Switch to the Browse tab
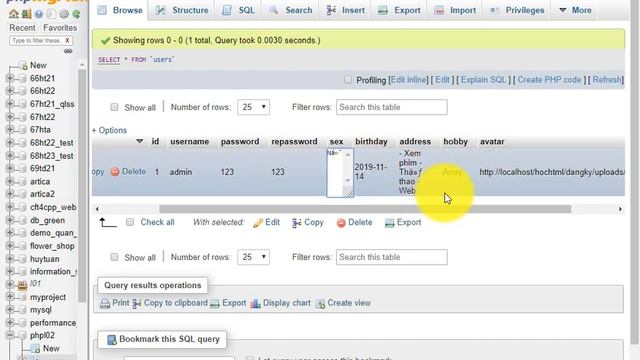 pos(120,10)
